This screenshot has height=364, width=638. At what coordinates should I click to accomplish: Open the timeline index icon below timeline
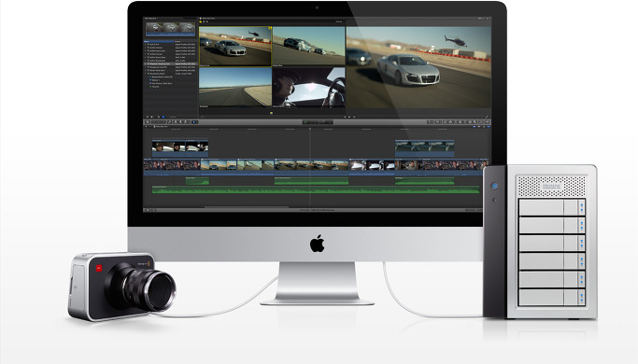146,210
